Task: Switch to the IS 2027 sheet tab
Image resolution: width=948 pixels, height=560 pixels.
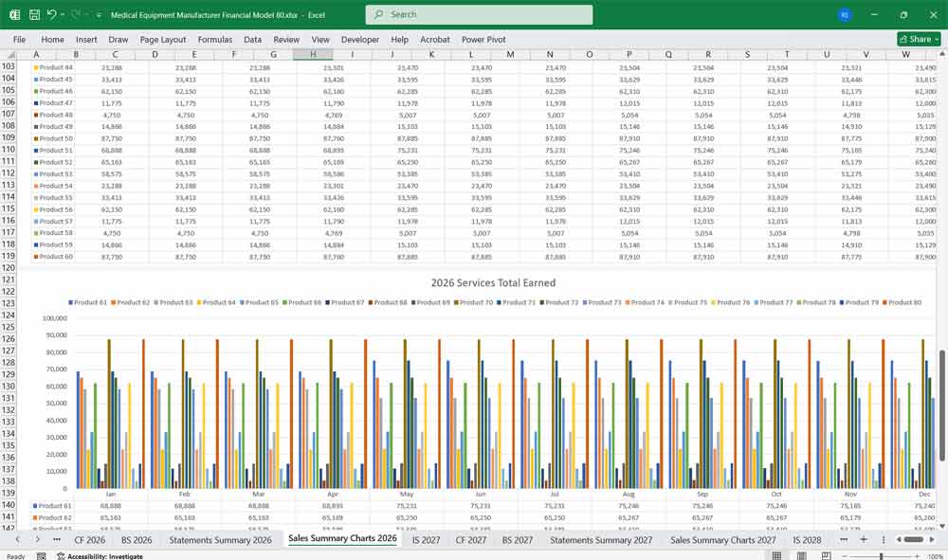Action: point(425,539)
